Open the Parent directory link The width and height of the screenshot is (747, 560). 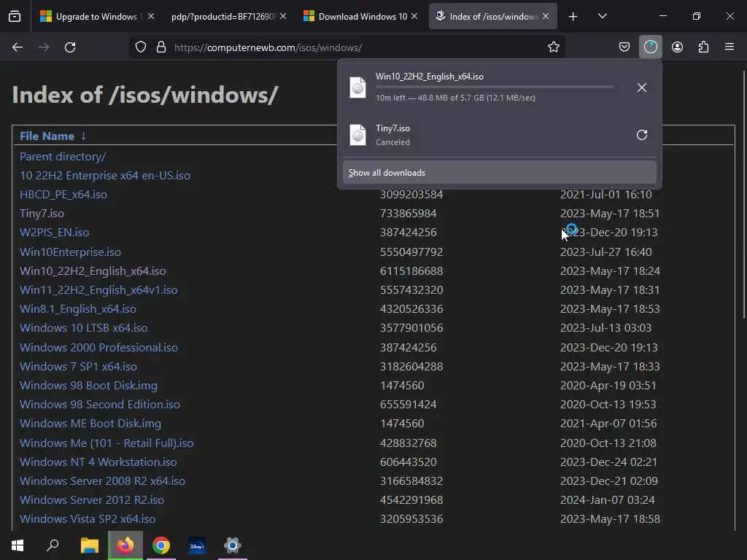[x=63, y=157]
